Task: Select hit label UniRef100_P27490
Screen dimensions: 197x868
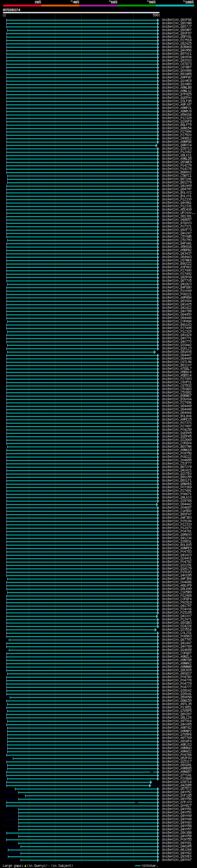Action: click(176, 271)
